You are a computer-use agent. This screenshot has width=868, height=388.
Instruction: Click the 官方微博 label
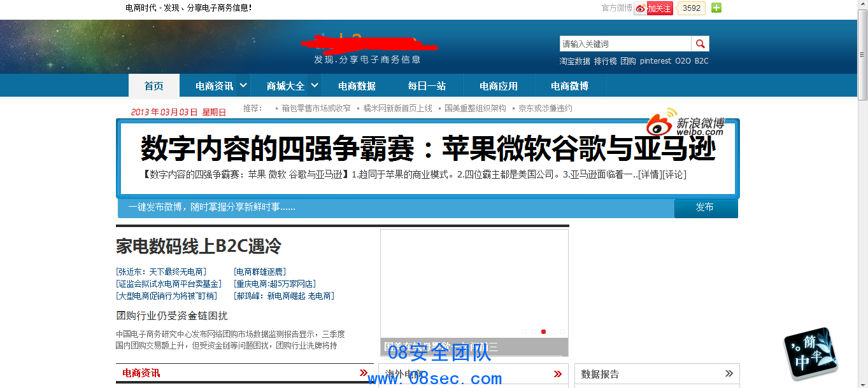click(616, 8)
